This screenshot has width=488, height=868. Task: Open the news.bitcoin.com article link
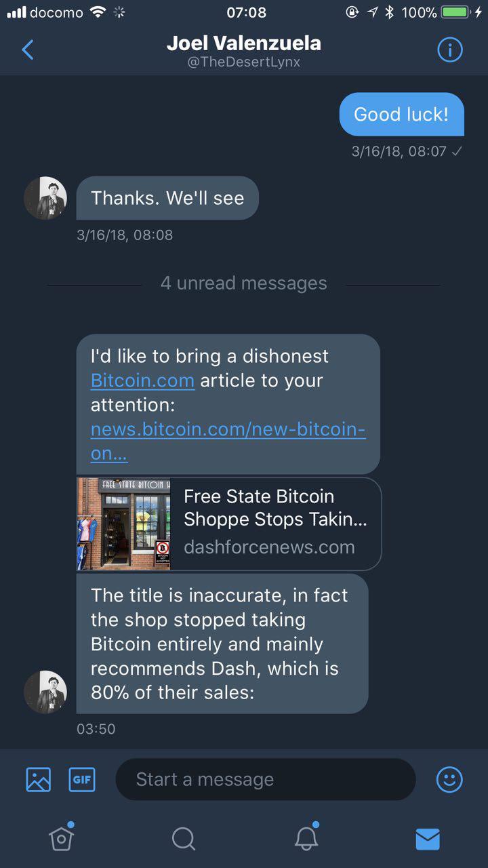coord(228,429)
